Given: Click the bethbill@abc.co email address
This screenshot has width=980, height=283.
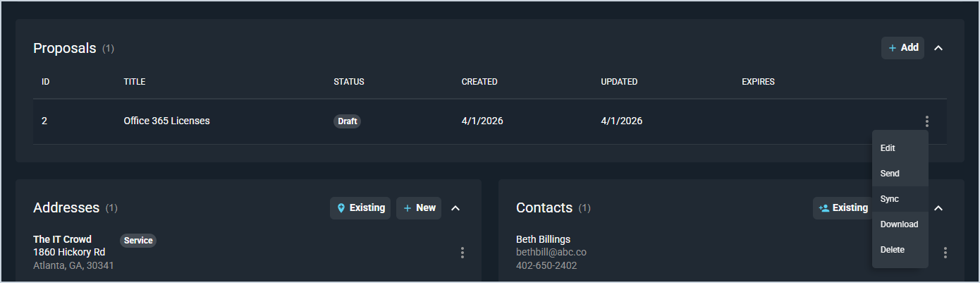Looking at the screenshot, I should 551,252.
